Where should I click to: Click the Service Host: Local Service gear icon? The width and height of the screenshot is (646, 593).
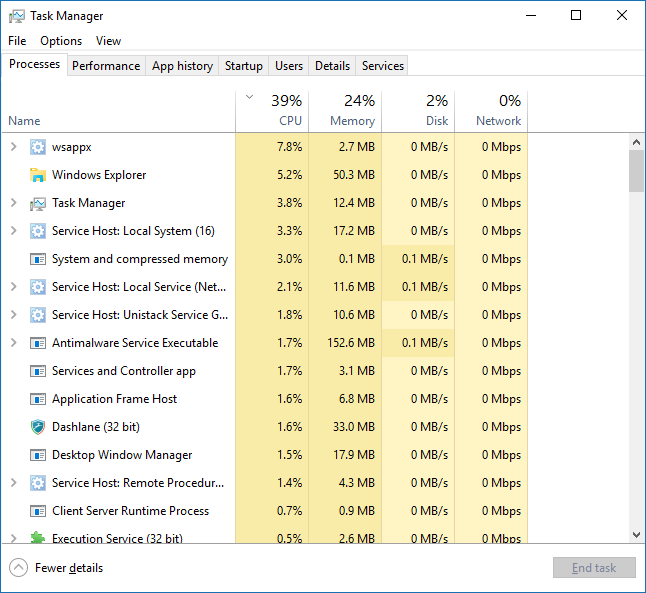[x=37, y=287]
